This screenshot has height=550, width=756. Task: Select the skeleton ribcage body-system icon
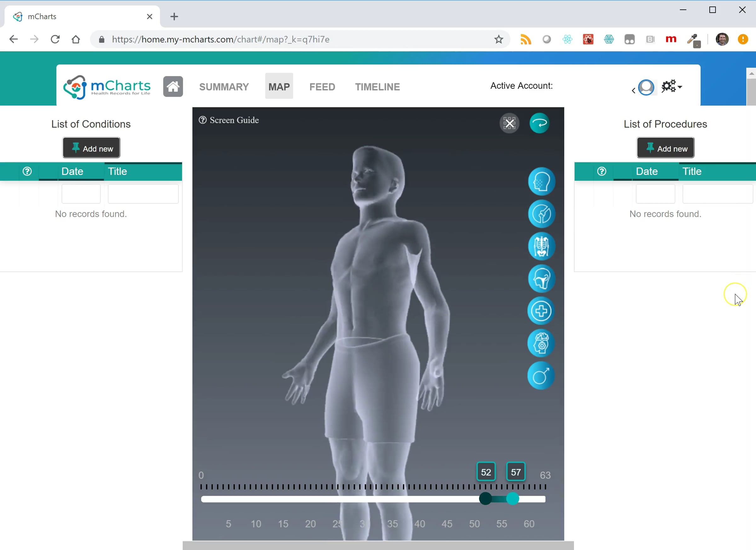541,246
